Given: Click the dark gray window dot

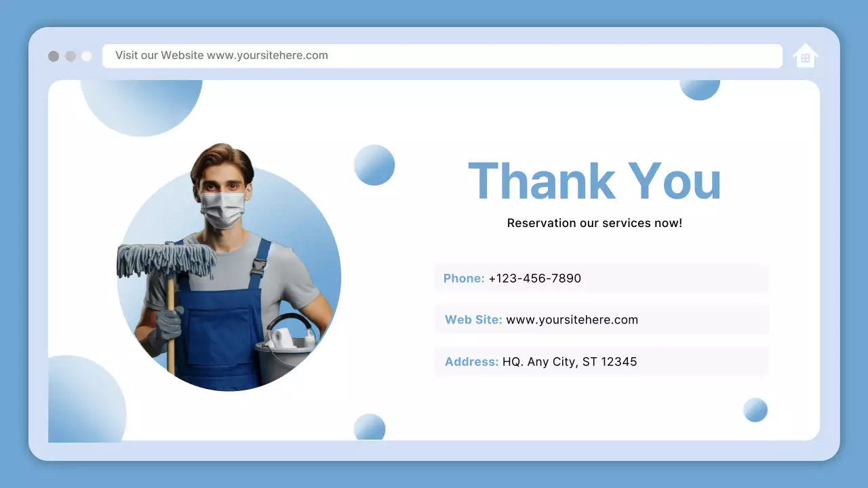Looking at the screenshot, I should click(54, 56).
